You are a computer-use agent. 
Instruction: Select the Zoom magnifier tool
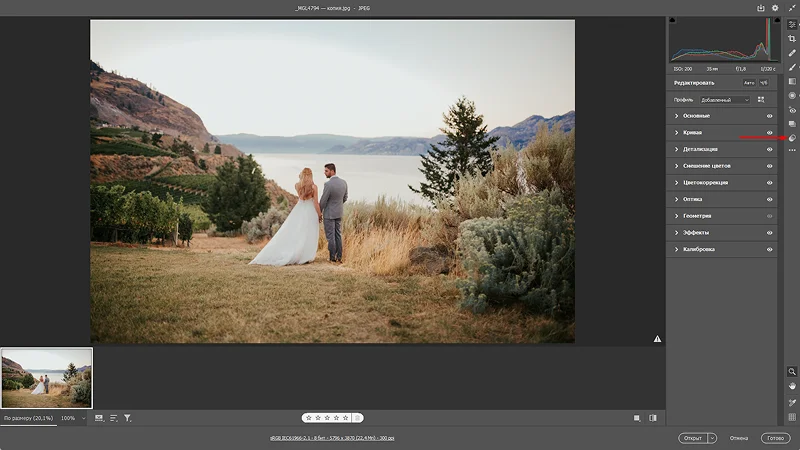(792, 371)
